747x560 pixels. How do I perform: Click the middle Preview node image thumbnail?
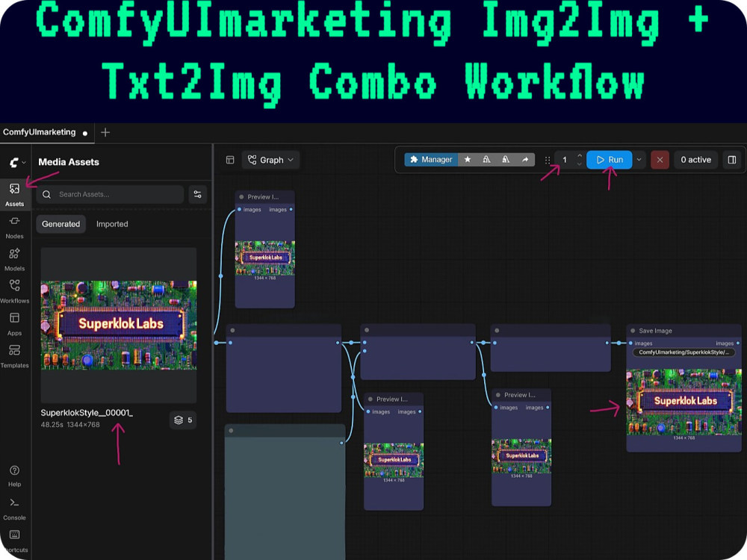[x=394, y=460]
